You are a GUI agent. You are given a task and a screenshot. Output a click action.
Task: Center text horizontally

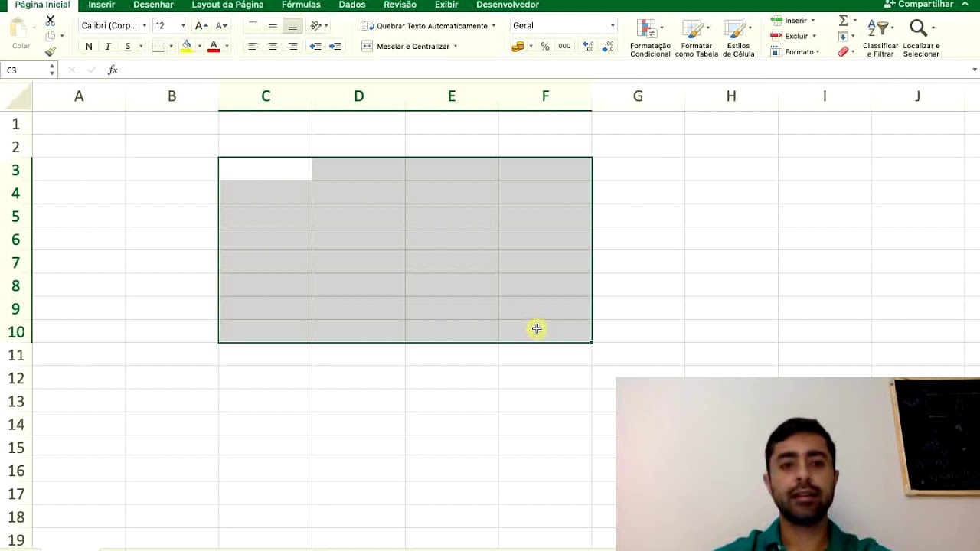[x=273, y=47]
